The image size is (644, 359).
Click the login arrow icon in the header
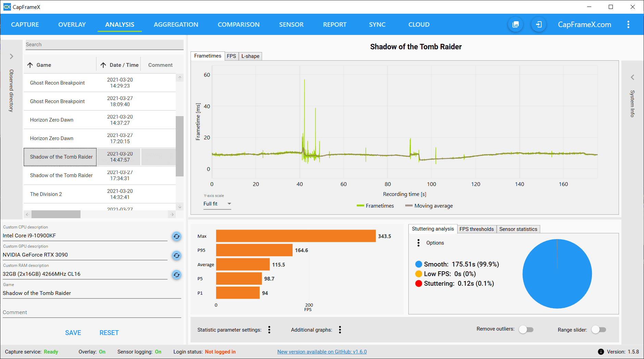click(x=538, y=24)
